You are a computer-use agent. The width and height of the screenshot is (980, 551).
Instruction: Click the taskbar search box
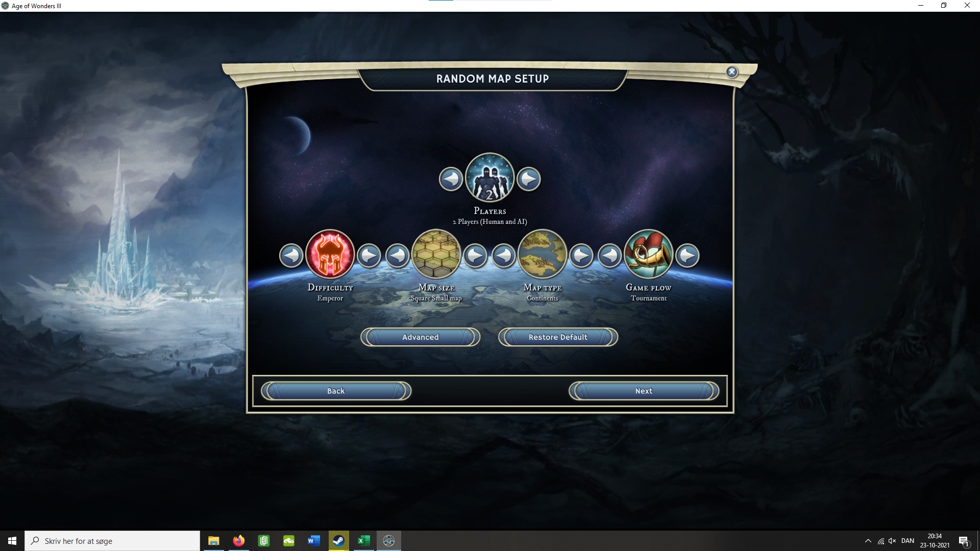(112, 541)
